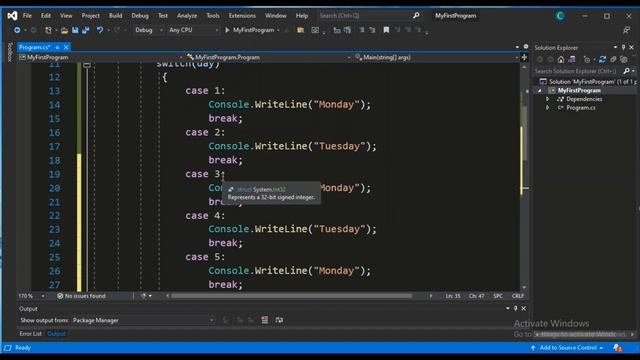Screen dimensions: 640x360
Task: Open the Main(string[] args) member dropdown
Action: point(436,58)
